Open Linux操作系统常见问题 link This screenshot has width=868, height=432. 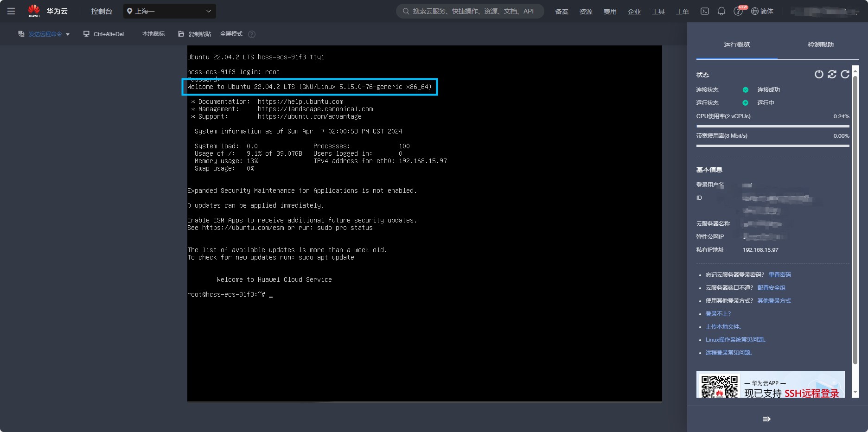pos(737,340)
